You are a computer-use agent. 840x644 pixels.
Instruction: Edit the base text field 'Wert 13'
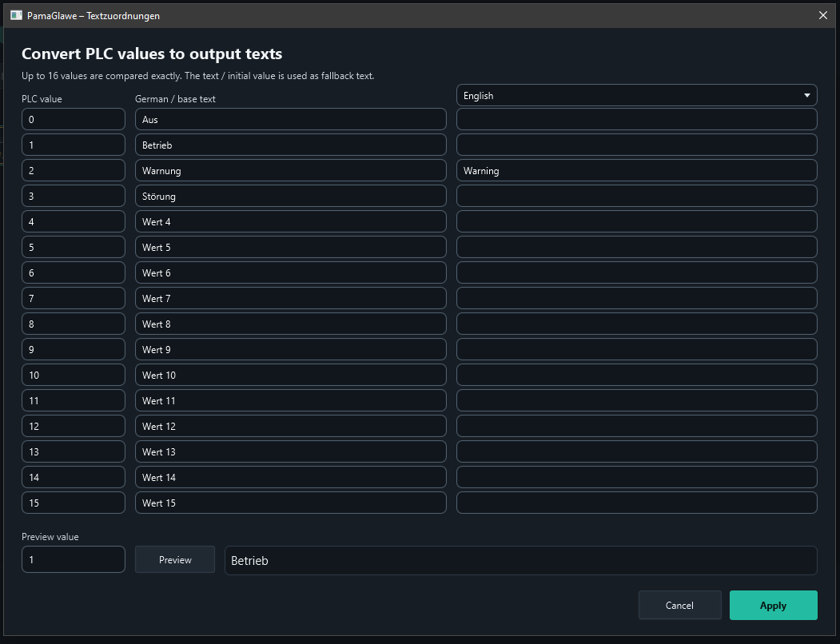(290, 451)
